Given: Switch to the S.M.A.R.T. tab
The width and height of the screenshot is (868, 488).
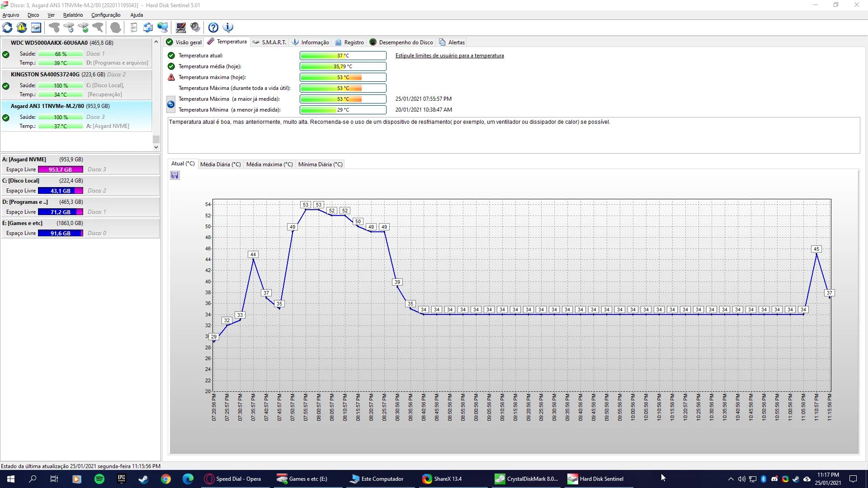Looking at the screenshot, I should [269, 42].
